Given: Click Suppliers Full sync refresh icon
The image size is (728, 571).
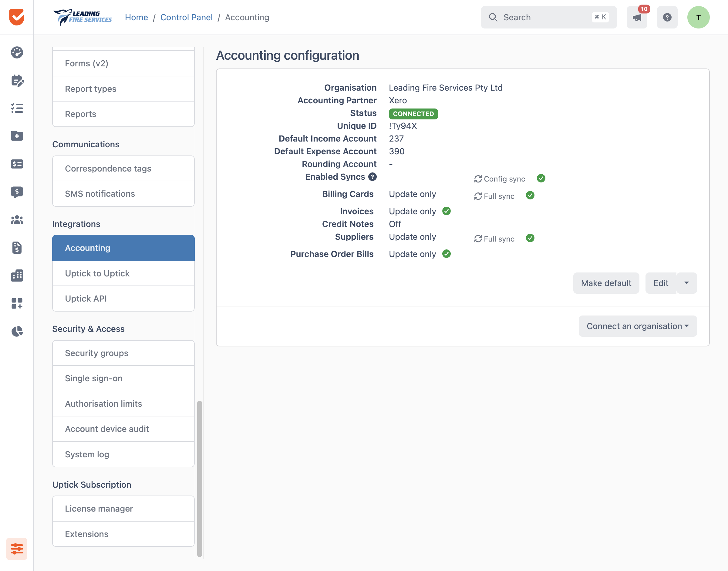Looking at the screenshot, I should pyautogui.click(x=478, y=239).
